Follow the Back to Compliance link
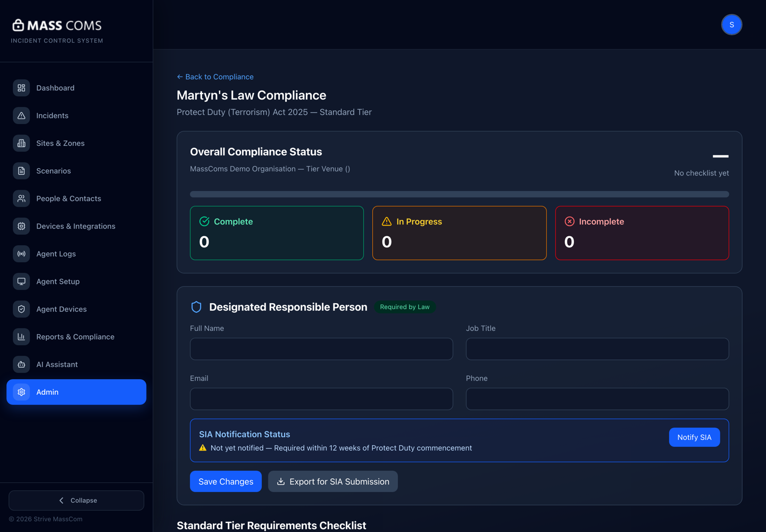This screenshot has width=766, height=532. [x=215, y=77]
